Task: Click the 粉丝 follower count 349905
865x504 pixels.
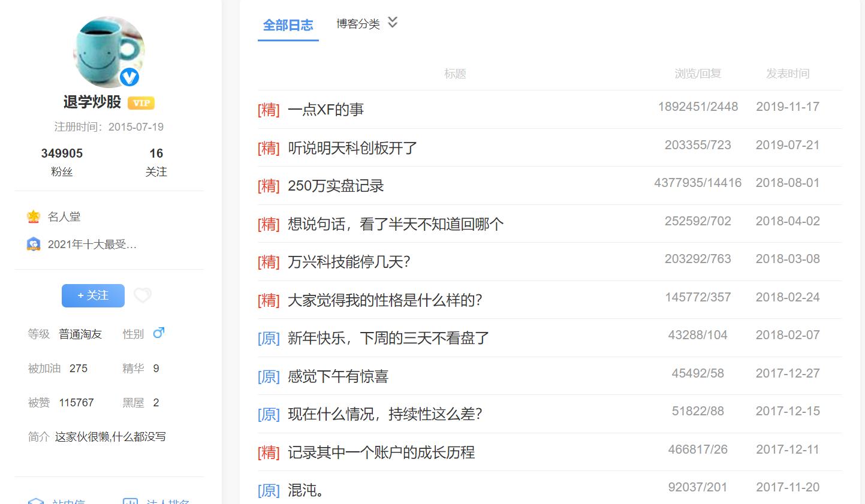Action: point(62,153)
